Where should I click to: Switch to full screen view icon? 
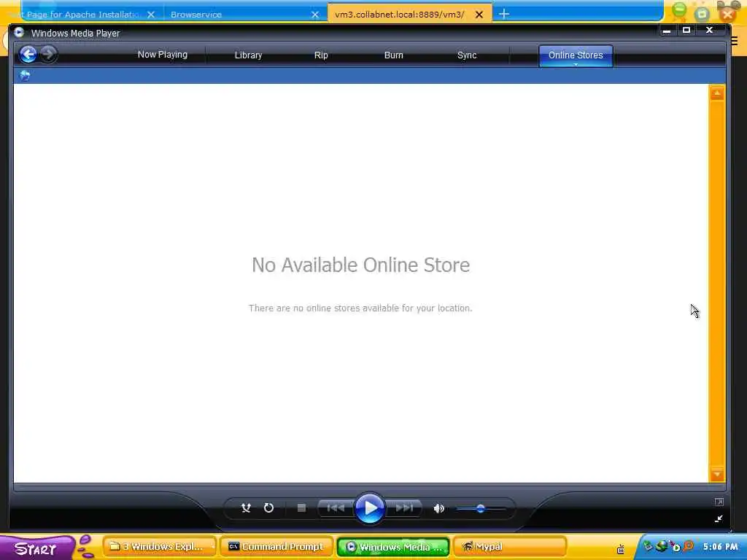tap(719, 502)
